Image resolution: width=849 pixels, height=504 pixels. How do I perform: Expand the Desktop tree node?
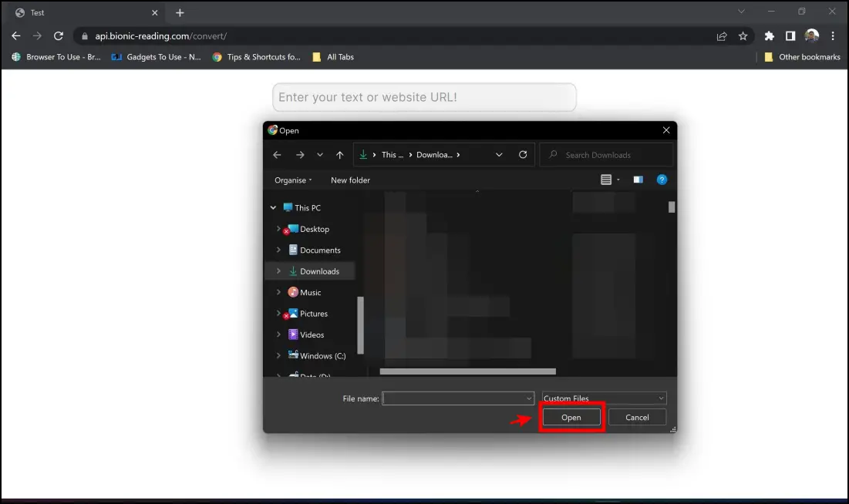tap(278, 229)
